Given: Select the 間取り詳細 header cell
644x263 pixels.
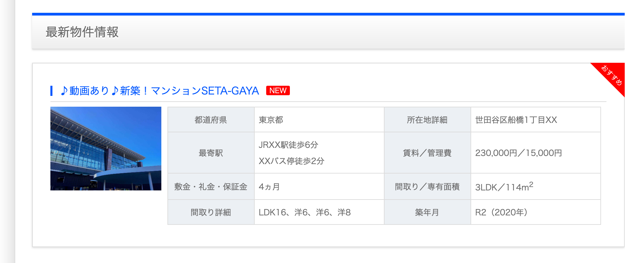Looking at the screenshot, I should pos(211,212).
